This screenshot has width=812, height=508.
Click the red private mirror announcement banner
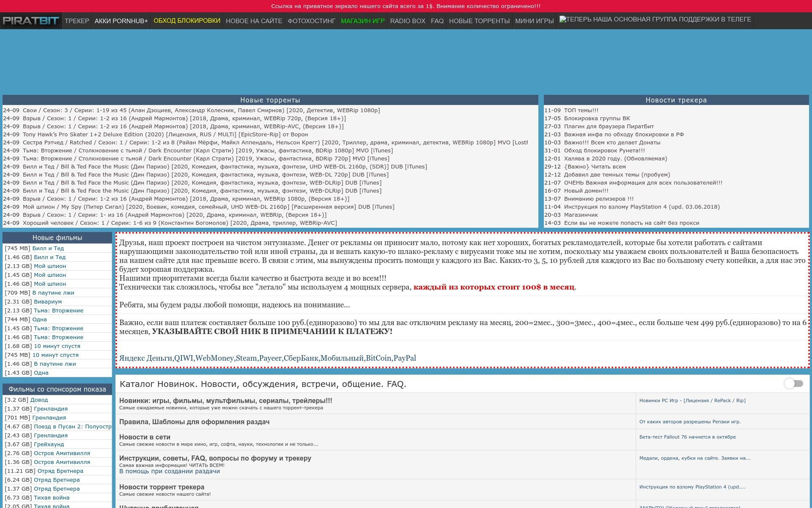(406, 6)
